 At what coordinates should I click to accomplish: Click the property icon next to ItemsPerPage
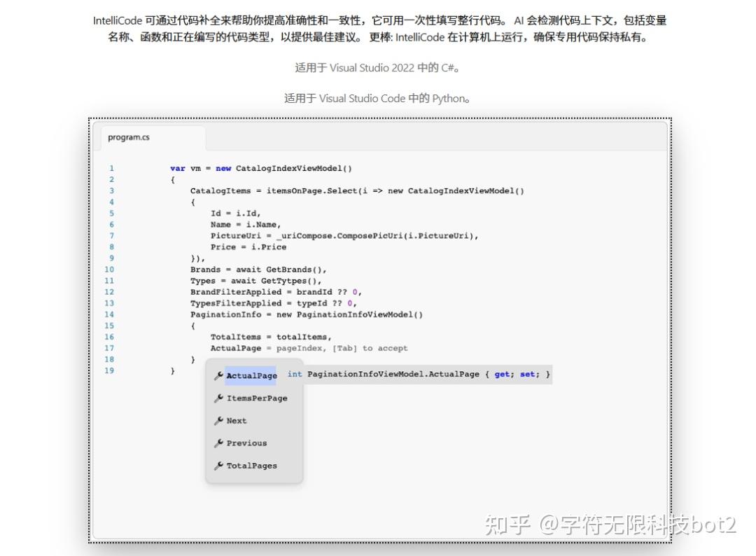coord(219,398)
